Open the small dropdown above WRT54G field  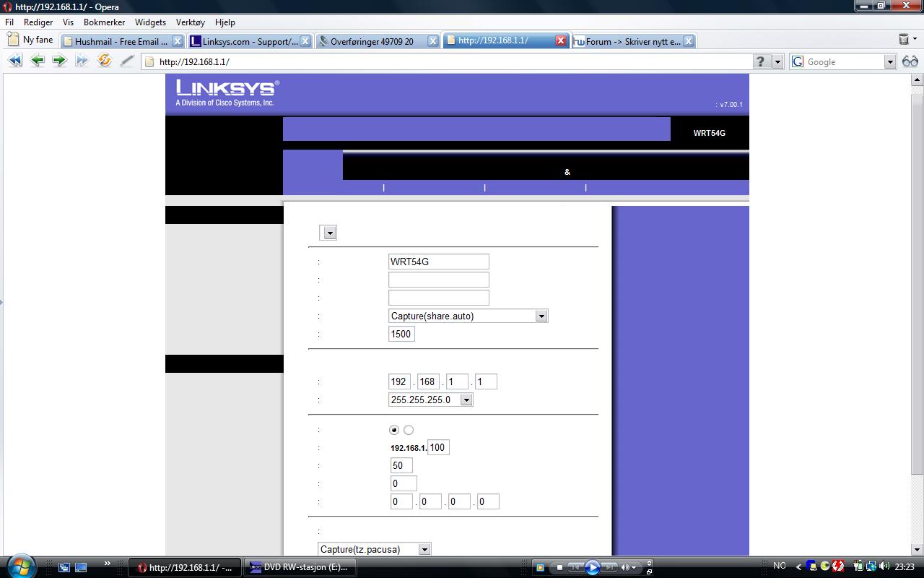(x=328, y=233)
